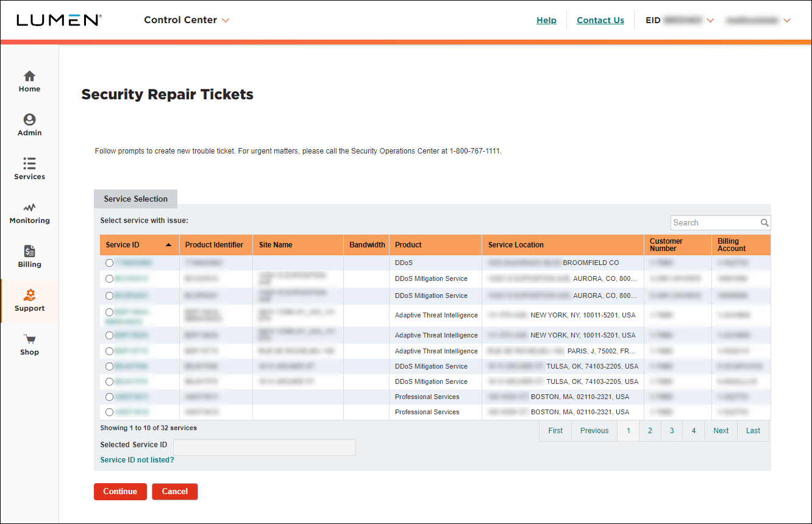Viewport: 812px width, 524px height.
Task: Open the Services list icon
Action: point(29,163)
